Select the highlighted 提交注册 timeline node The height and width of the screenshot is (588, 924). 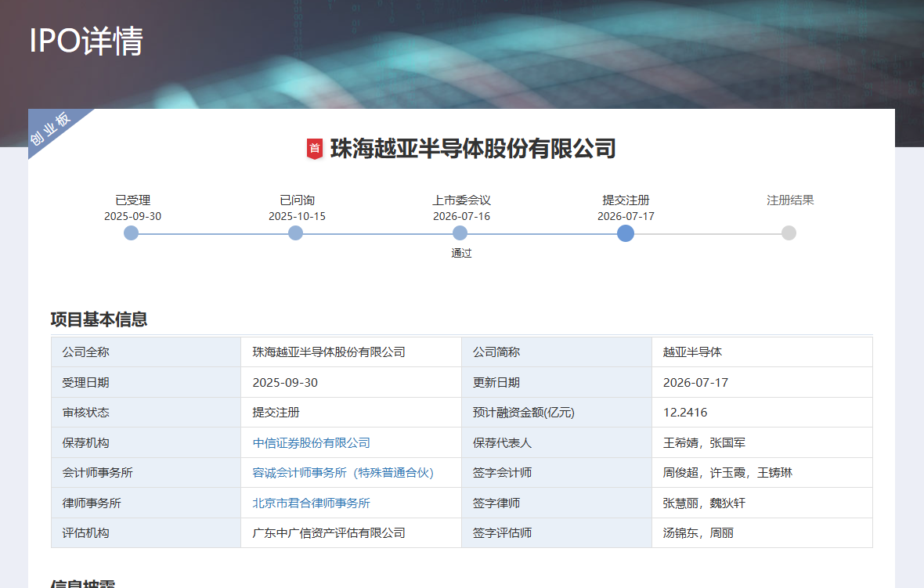click(625, 233)
